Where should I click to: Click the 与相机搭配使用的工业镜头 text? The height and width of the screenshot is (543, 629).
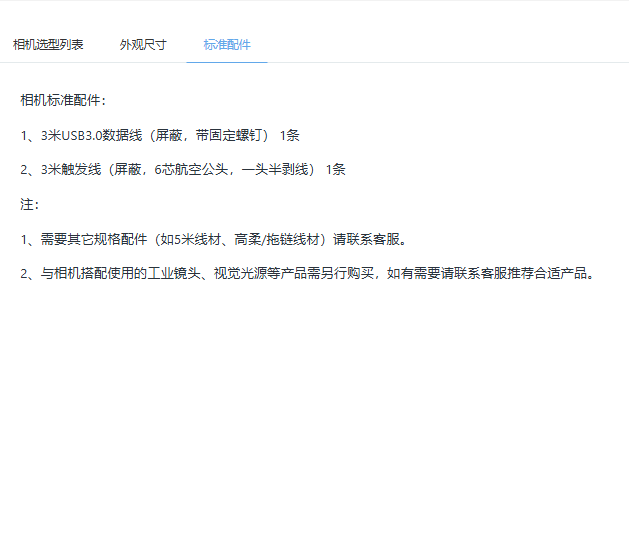[120, 274]
